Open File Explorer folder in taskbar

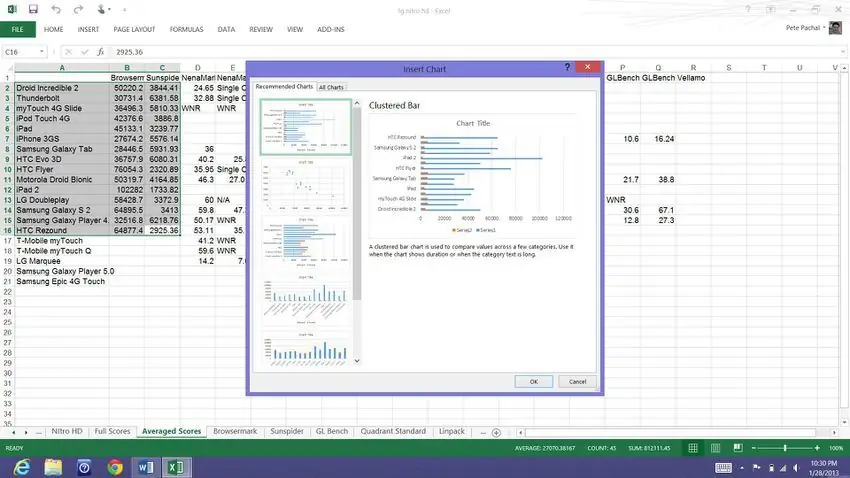point(53,467)
